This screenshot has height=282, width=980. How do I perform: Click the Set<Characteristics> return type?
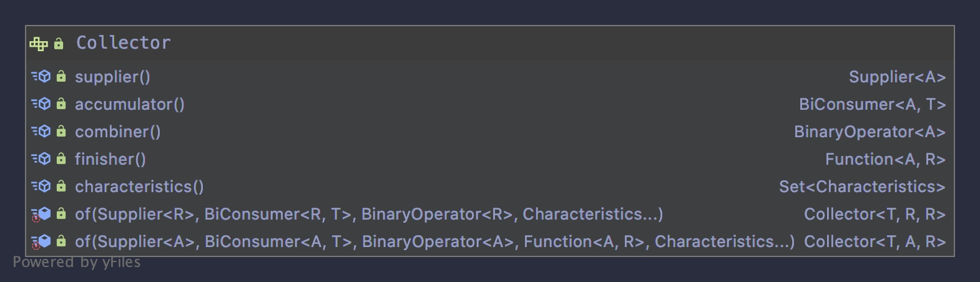click(x=861, y=187)
